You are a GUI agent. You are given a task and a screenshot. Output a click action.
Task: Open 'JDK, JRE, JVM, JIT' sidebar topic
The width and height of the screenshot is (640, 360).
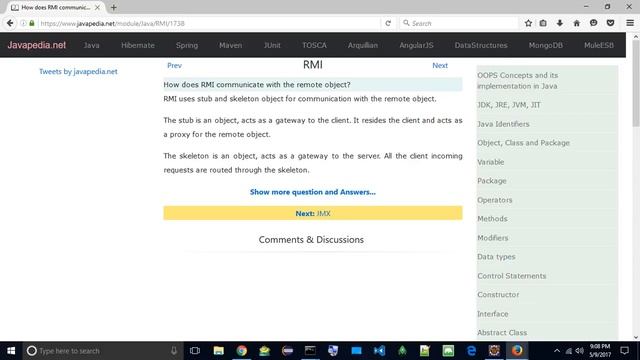coord(509,105)
